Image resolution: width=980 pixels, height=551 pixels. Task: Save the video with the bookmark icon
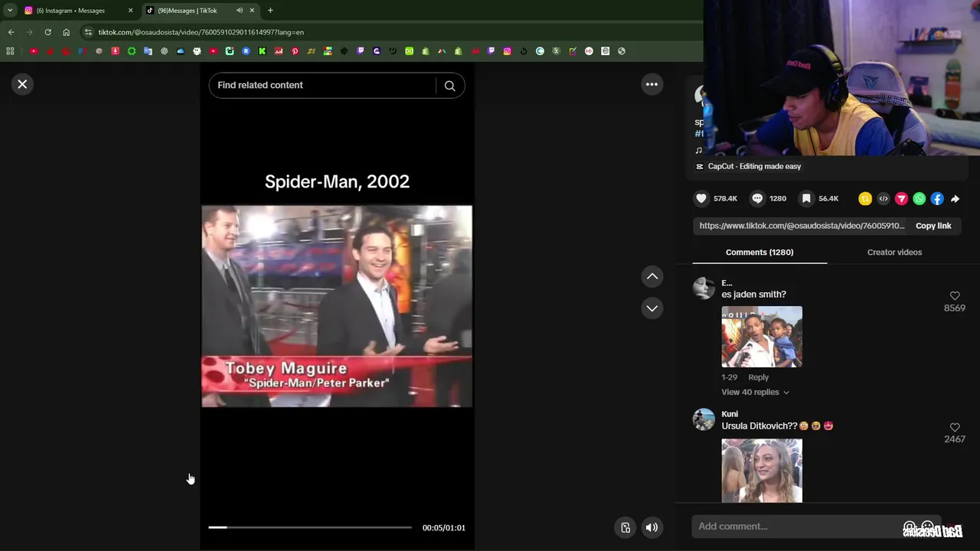(806, 198)
